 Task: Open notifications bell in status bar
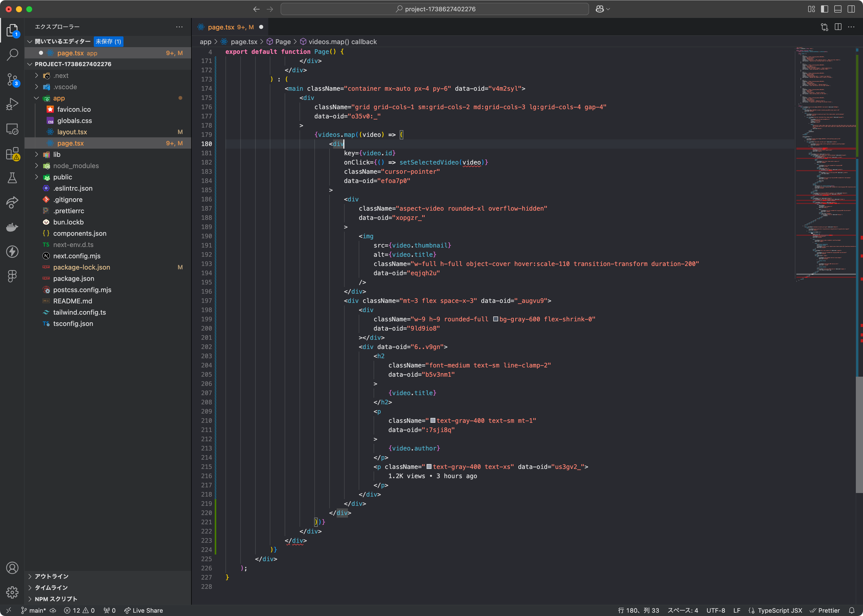point(852,610)
